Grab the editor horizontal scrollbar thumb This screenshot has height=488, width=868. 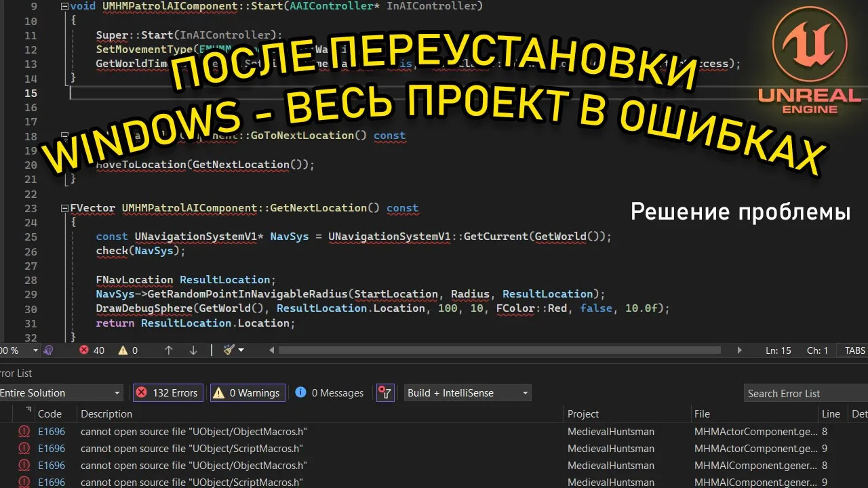pyautogui.click(x=500, y=350)
